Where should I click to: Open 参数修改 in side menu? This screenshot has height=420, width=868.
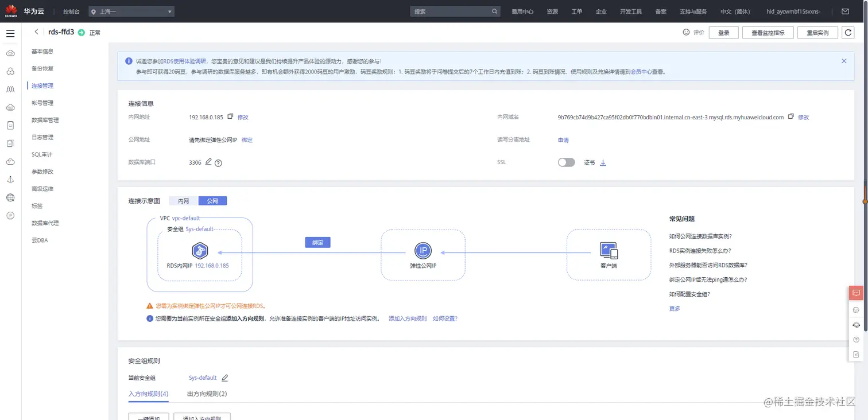tap(42, 172)
